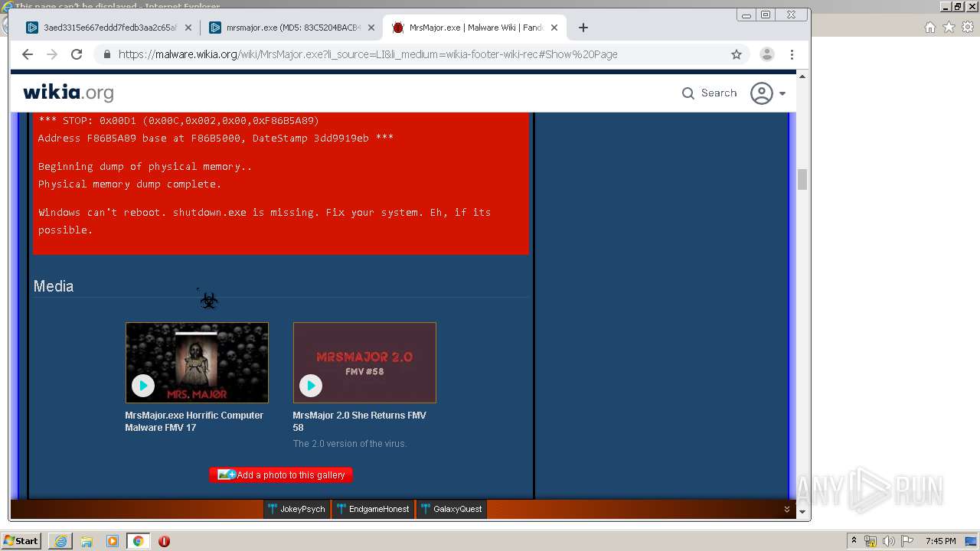
Task: Go forward in browser history
Action: (x=52, y=54)
